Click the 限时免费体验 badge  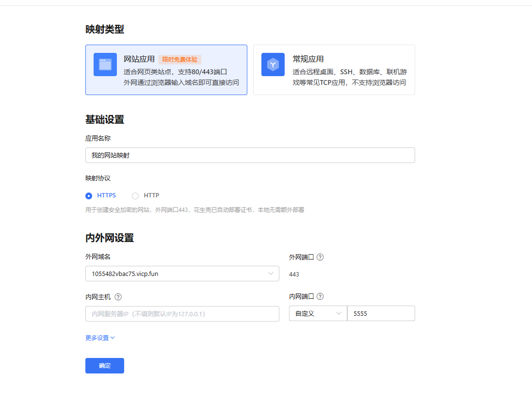(x=180, y=60)
